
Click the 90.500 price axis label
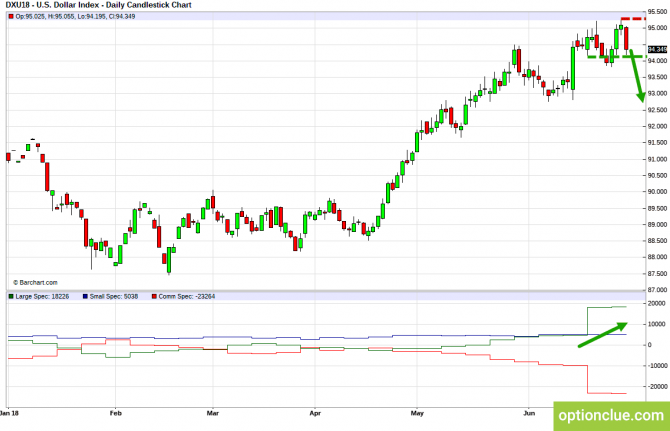click(x=657, y=176)
